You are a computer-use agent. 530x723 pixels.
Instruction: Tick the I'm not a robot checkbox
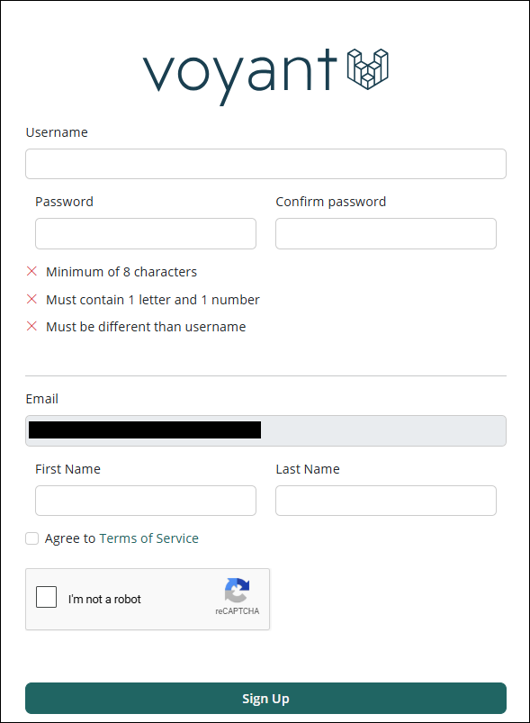pyautogui.click(x=47, y=597)
